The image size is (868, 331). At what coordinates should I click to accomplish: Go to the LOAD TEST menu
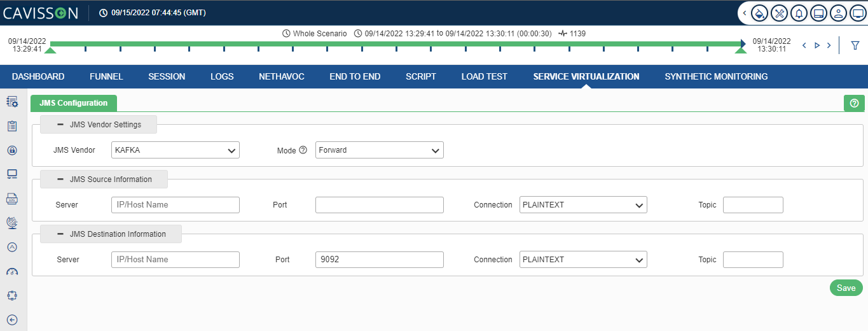point(485,76)
